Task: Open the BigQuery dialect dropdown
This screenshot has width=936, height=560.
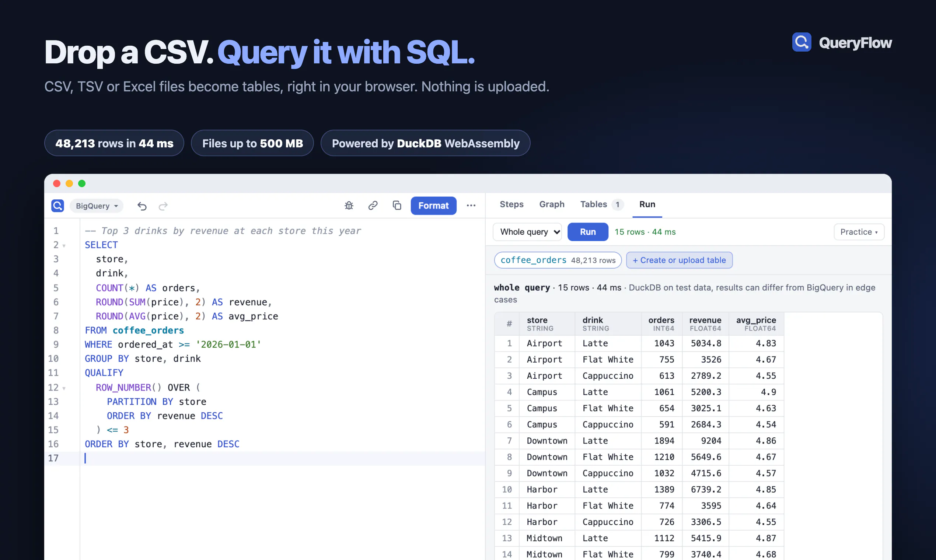Action: click(97, 206)
